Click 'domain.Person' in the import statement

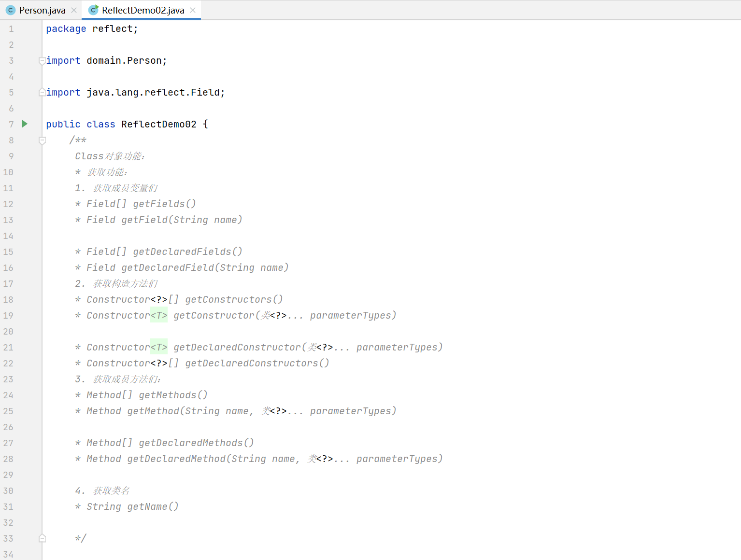pyautogui.click(x=124, y=61)
